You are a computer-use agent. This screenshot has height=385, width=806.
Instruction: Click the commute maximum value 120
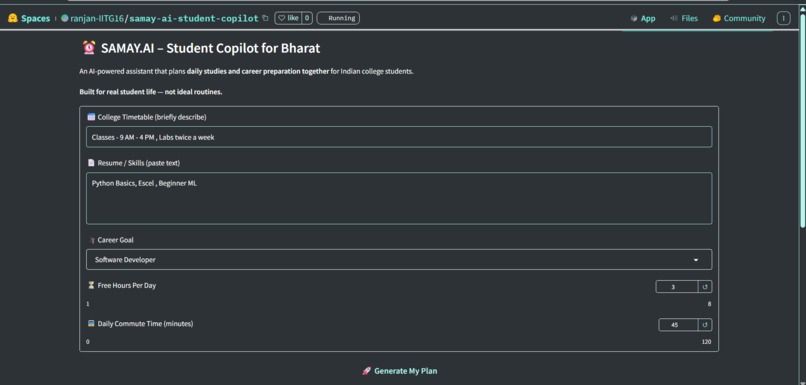point(706,342)
